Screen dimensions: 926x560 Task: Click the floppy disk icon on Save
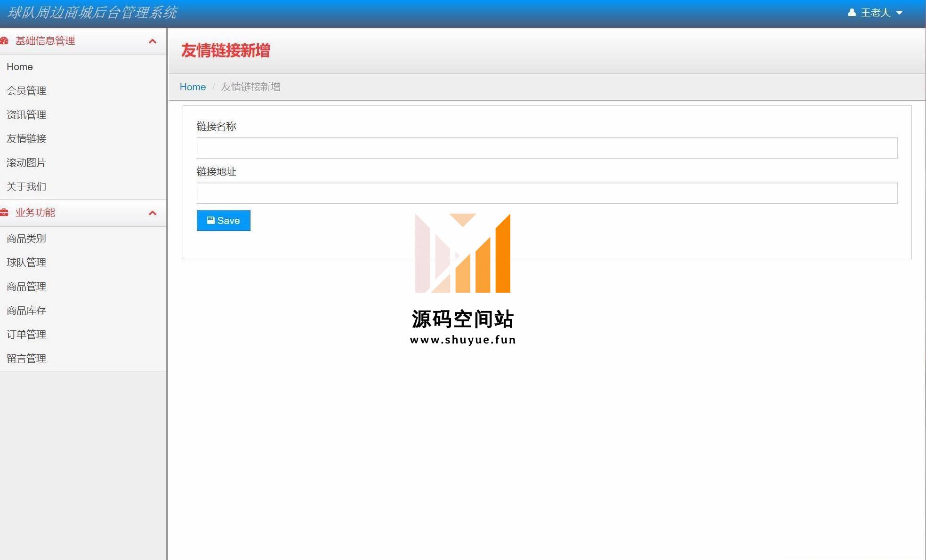(x=211, y=220)
